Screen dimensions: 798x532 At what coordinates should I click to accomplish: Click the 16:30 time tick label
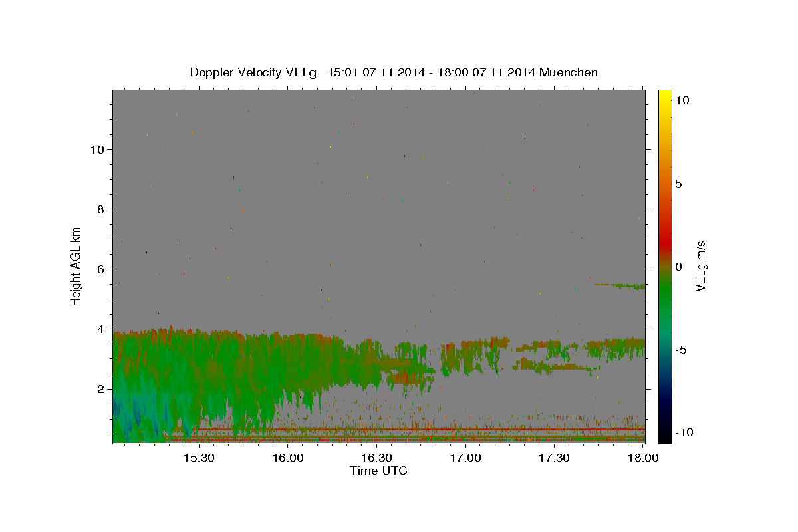click(x=376, y=458)
